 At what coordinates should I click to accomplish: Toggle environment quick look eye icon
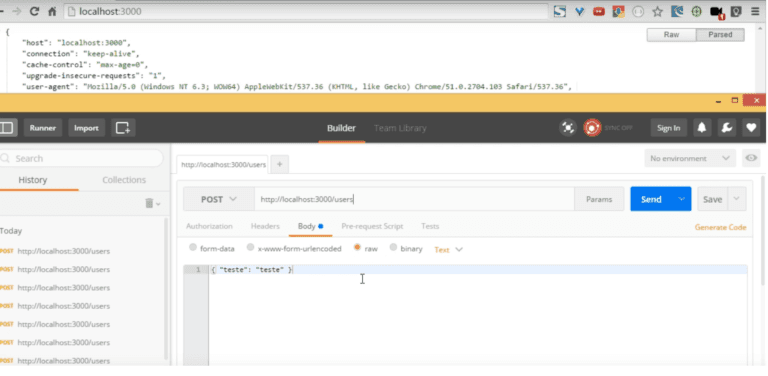tap(751, 158)
